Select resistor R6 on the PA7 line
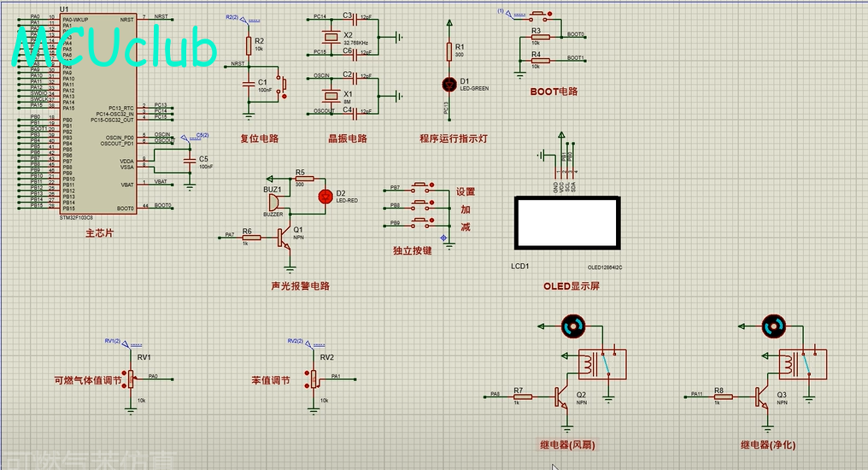 [251, 238]
